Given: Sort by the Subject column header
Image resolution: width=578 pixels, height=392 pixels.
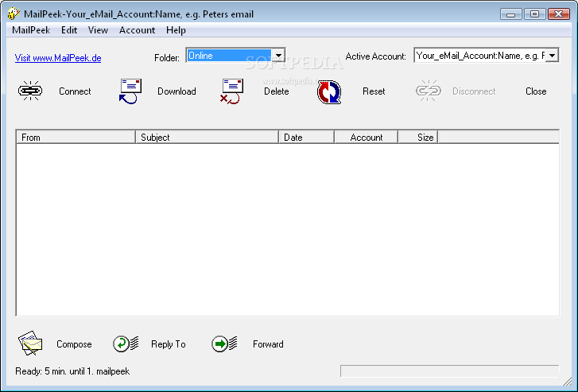Looking at the screenshot, I should pos(207,138).
